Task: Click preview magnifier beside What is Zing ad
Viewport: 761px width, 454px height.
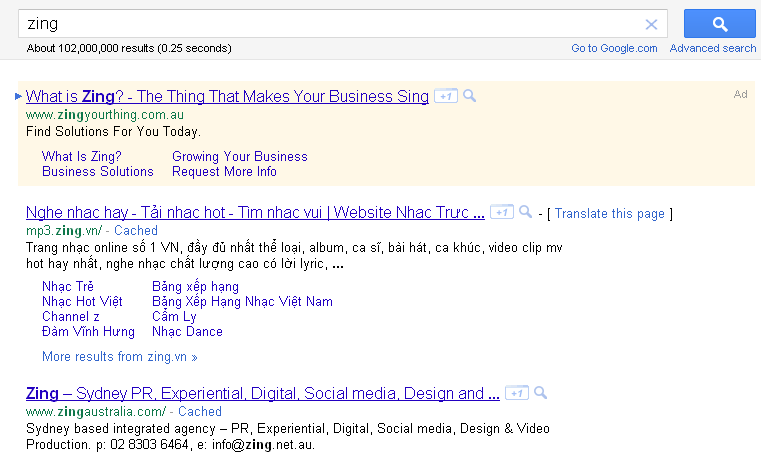Action: pos(469,96)
